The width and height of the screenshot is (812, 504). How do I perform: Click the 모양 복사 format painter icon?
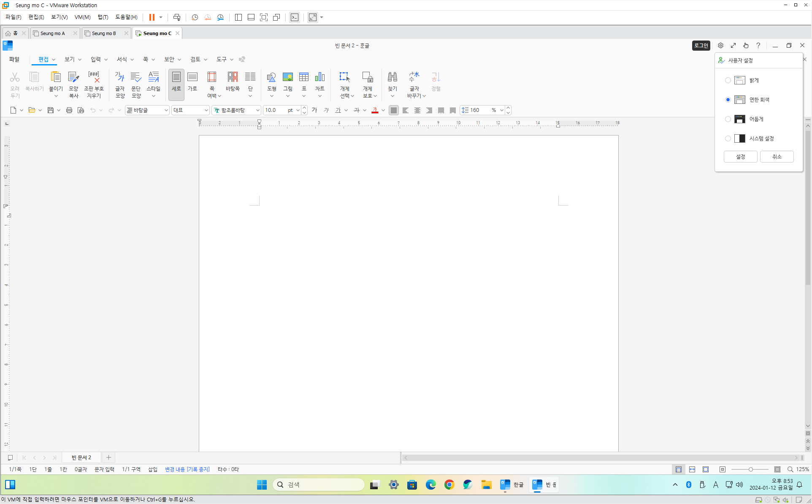point(73,84)
